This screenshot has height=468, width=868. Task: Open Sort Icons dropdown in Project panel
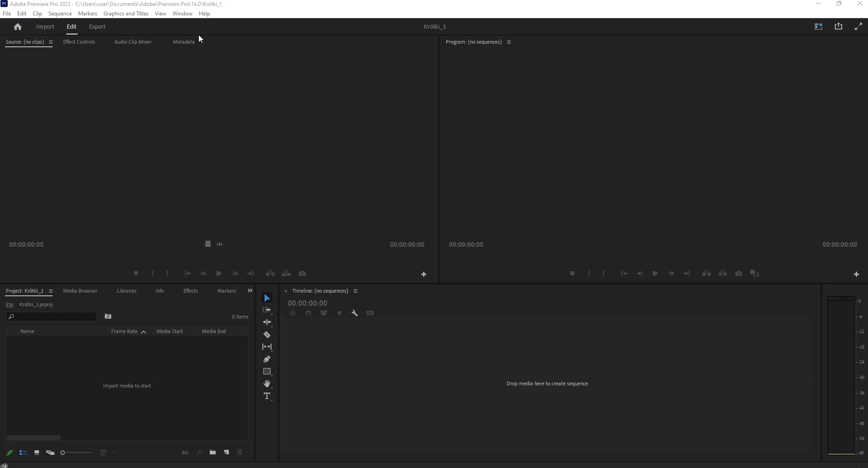[x=108, y=453]
